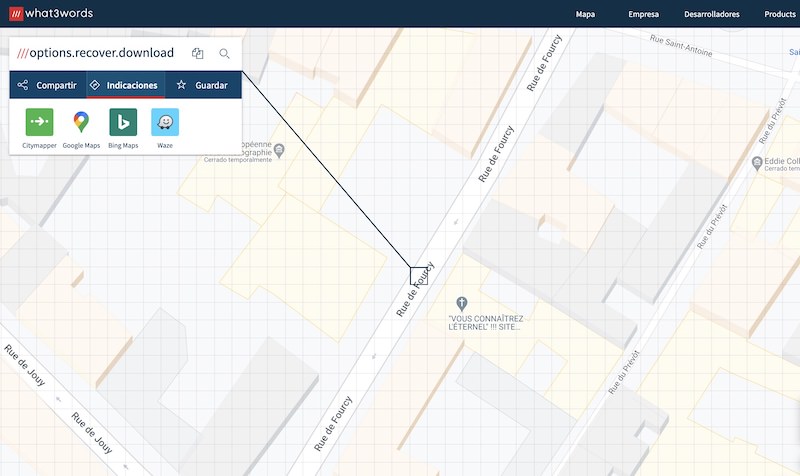Select the Guardar tab
The height and width of the screenshot is (476, 800).
click(x=203, y=85)
